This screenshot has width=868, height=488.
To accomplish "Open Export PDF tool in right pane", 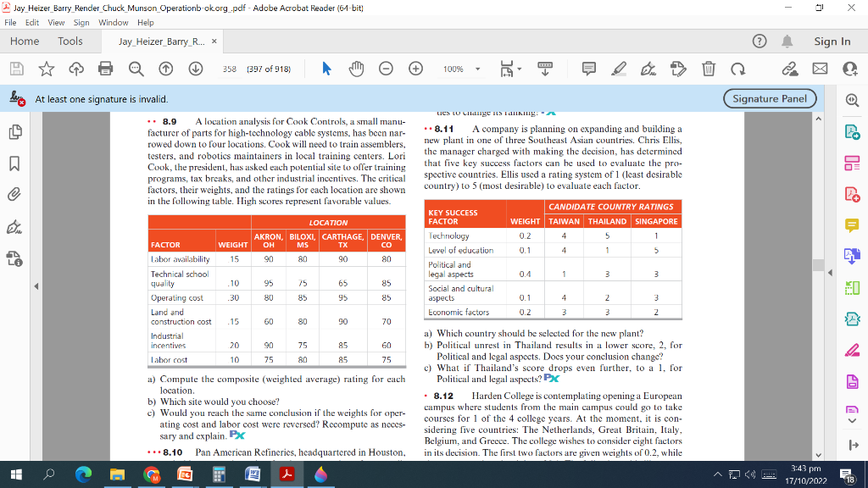I will 853,132.
